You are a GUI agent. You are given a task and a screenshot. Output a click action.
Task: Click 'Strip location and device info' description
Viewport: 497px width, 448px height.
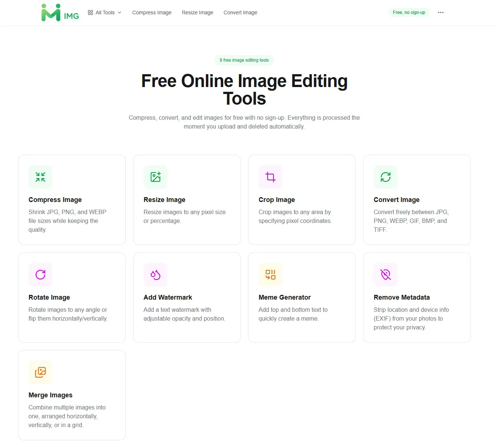pyautogui.click(x=411, y=318)
